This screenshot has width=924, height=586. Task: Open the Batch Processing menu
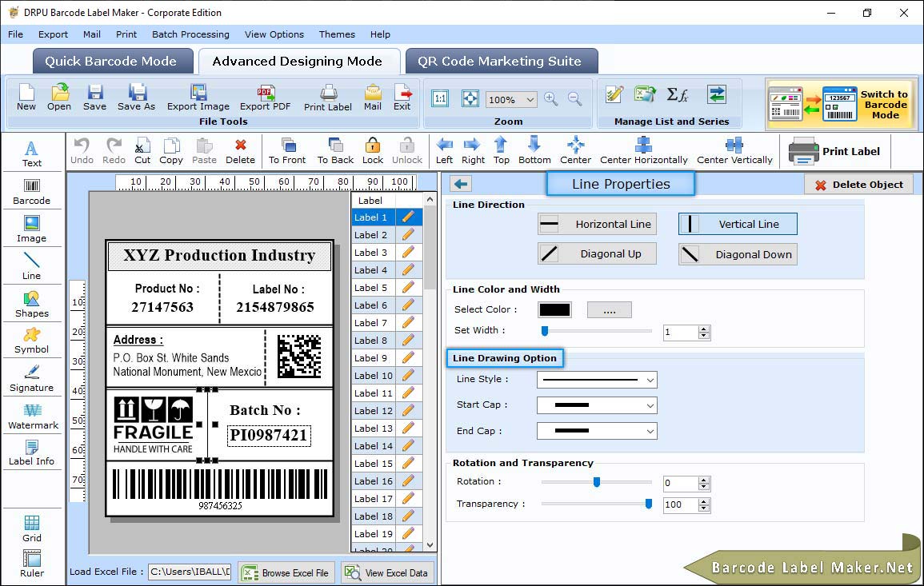[190, 34]
